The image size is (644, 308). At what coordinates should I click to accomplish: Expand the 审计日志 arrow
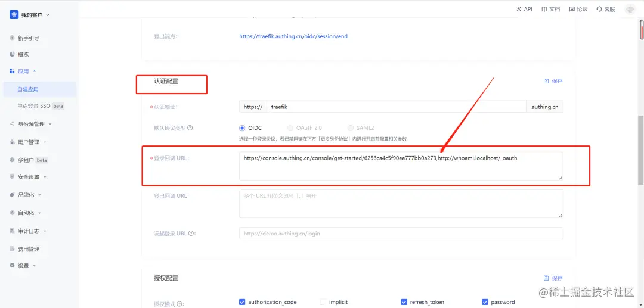45,231
